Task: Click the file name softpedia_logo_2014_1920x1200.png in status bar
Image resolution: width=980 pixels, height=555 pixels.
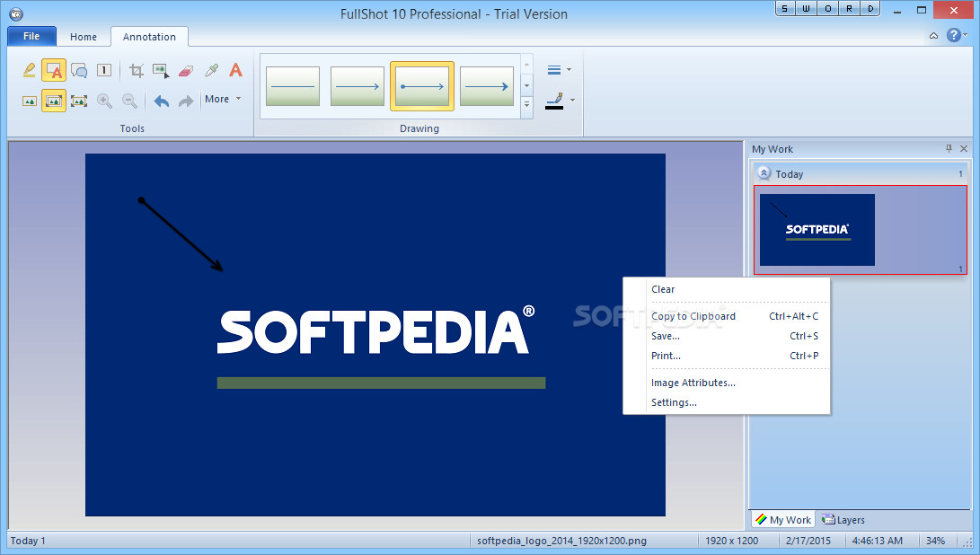Action: [x=562, y=541]
